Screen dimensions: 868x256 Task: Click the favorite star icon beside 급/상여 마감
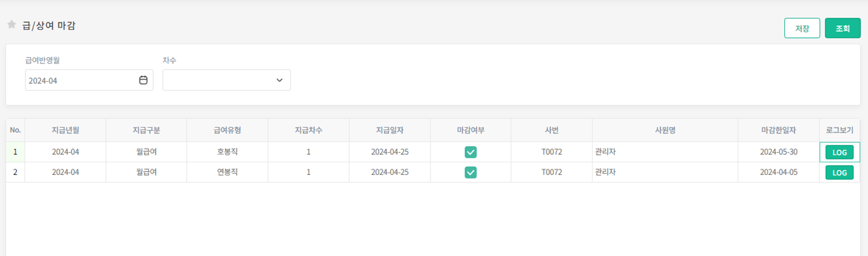pyautogui.click(x=12, y=25)
